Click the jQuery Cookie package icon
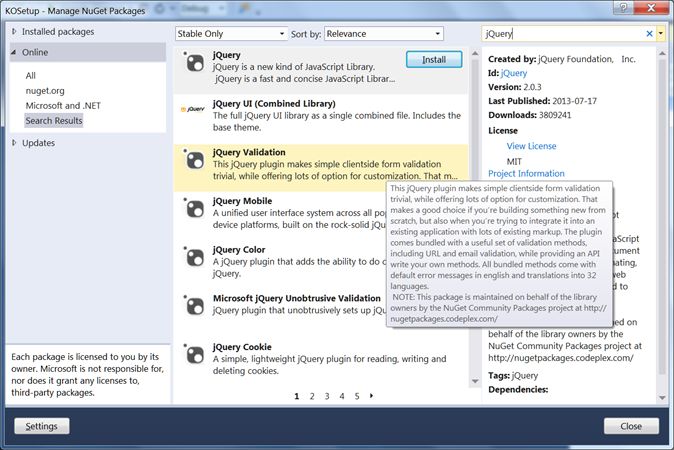The image size is (674, 450). tap(195, 355)
